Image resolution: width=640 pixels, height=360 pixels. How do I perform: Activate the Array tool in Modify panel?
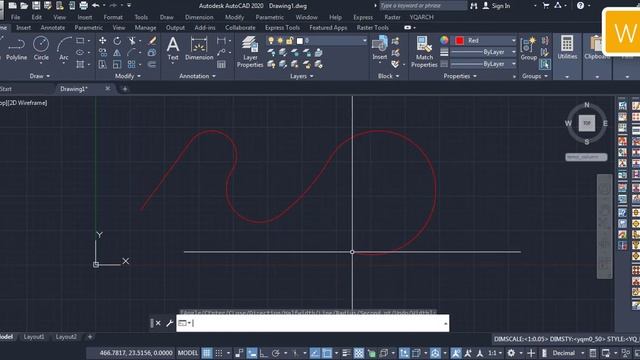[131, 64]
